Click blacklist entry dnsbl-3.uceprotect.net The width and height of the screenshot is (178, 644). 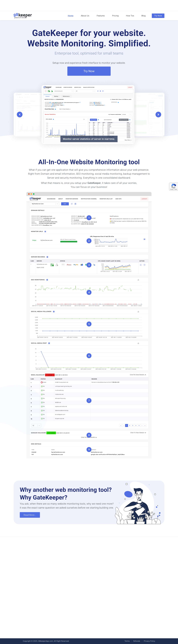click(x=62, y=382)
